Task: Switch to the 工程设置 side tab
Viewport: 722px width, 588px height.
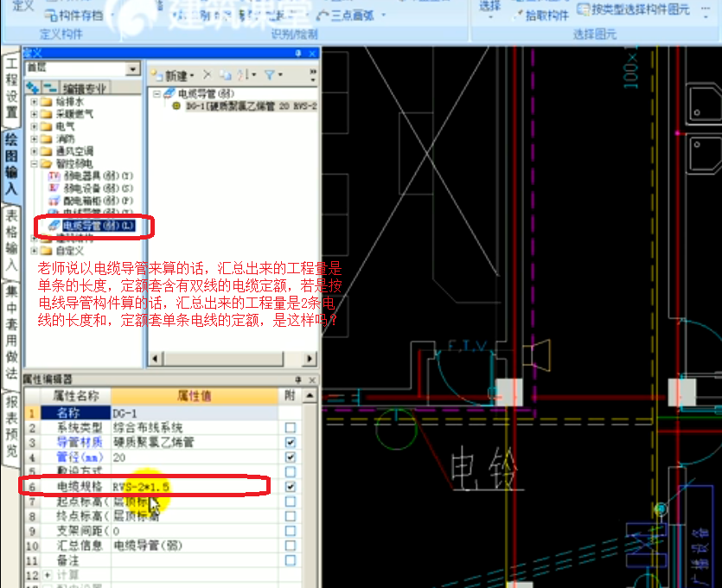Action: point(11,87)
